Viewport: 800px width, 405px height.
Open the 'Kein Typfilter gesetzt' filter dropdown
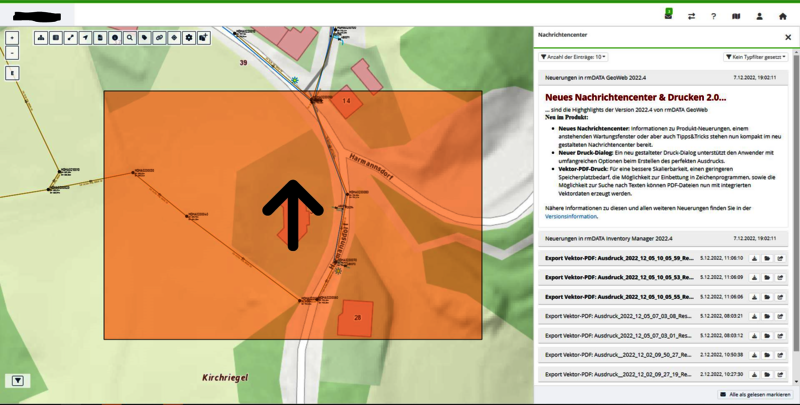(x=755, y=57)
